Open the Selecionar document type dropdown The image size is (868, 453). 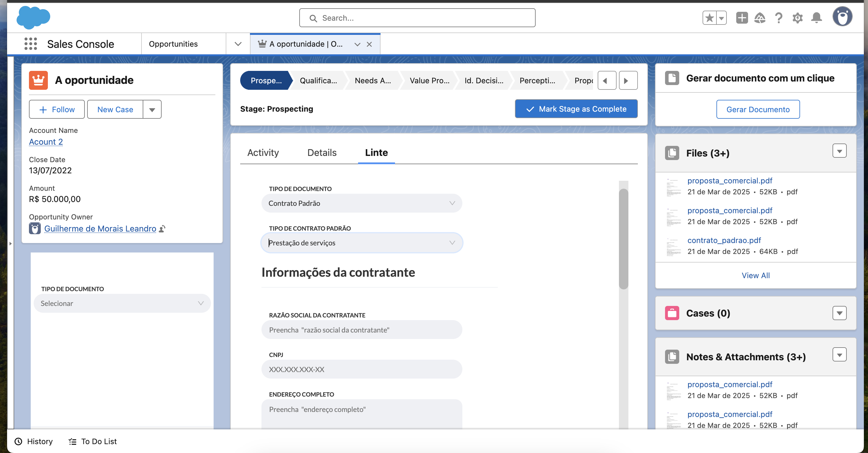122,303
